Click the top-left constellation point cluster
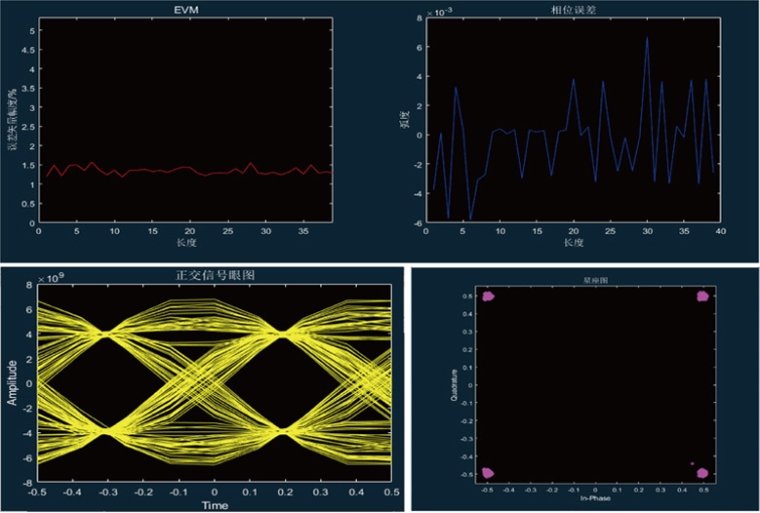 coord(488,297)
